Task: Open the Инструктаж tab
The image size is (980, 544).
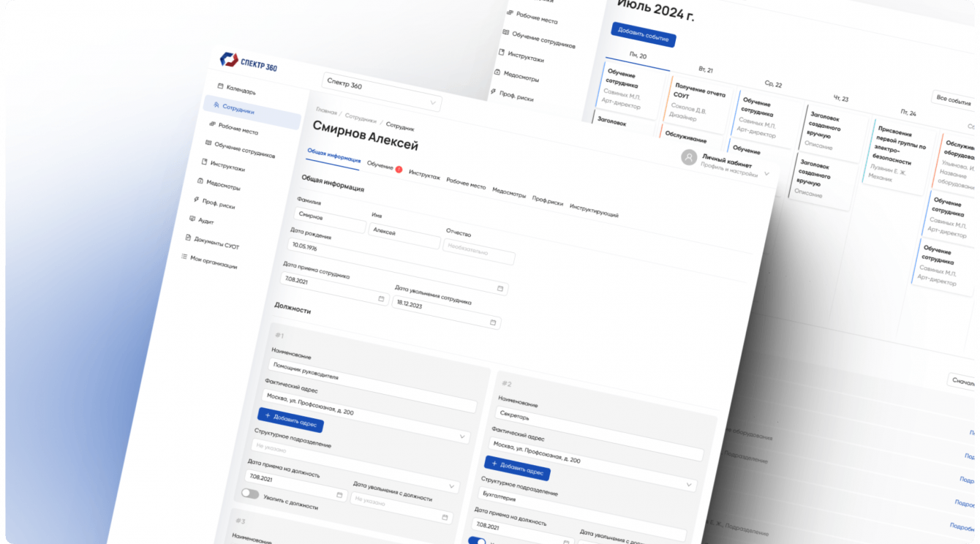Action: pos(424,175)
